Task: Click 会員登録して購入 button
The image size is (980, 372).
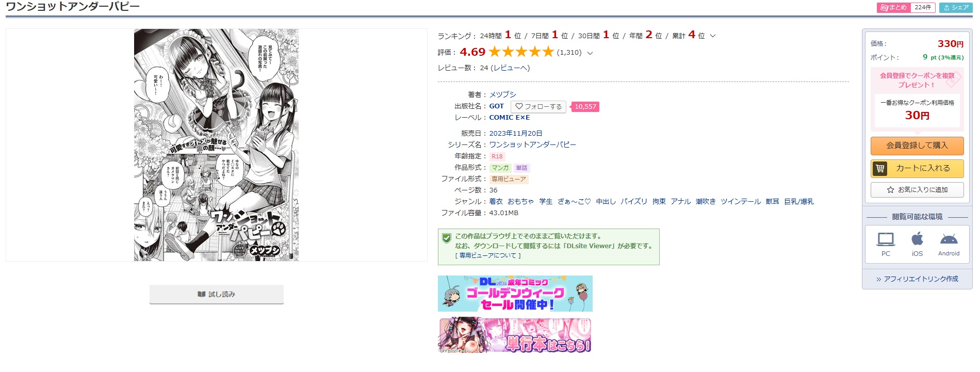Action: click(x=917, y=145)
